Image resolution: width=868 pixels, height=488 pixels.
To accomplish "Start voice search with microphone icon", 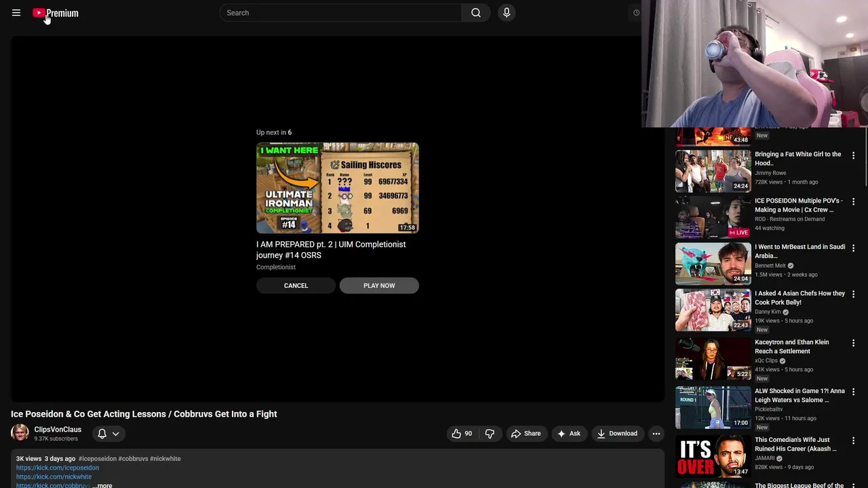I will (507, 13).
